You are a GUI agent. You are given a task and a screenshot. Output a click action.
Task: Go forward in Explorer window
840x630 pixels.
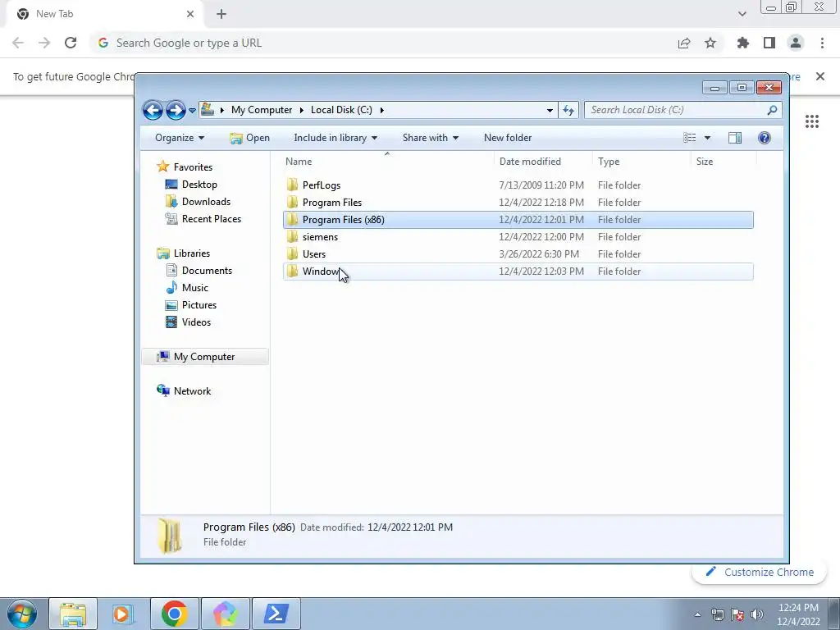[x=176, y=111]
